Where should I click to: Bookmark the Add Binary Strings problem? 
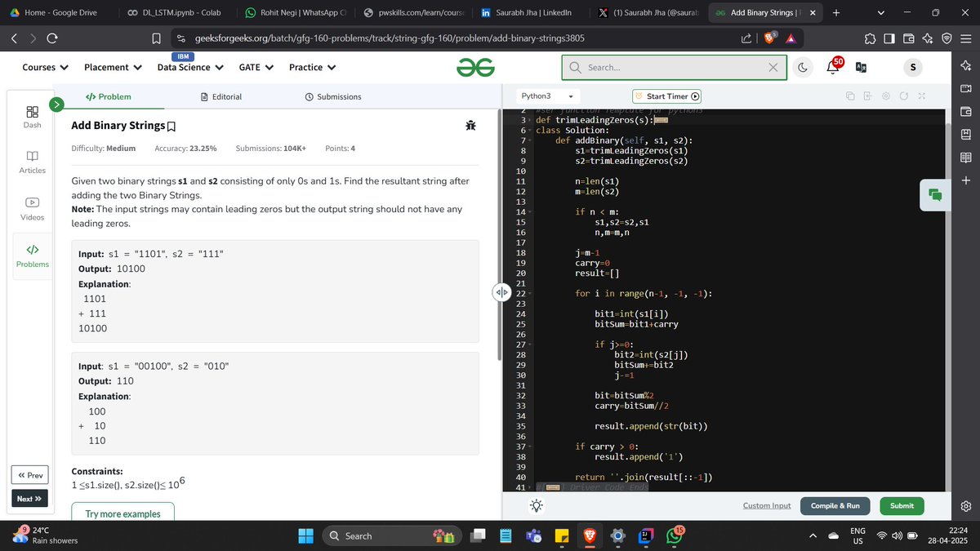coord(171,125)
